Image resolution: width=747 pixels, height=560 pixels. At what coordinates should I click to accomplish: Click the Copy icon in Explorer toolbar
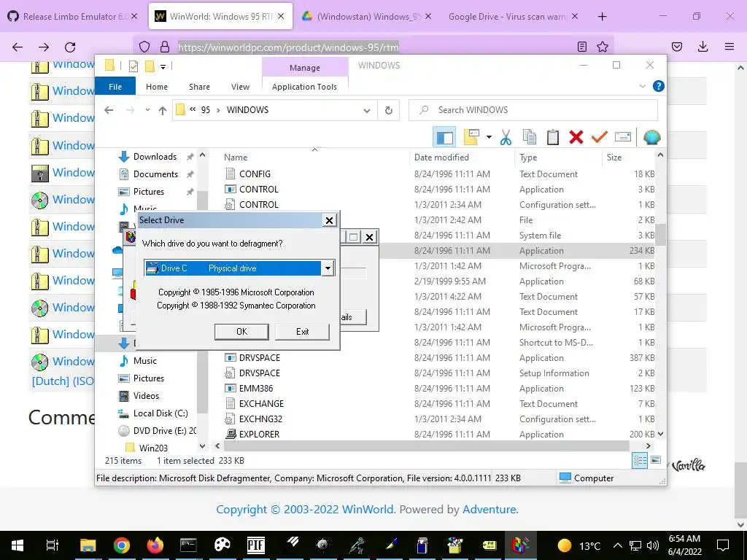pyautogui.click(x=530, y=137)
